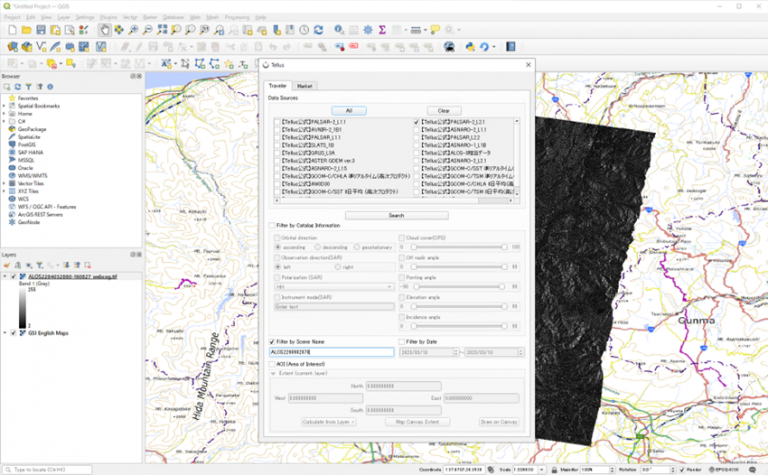
Task: Click the Search button in Tellus dialog
Action: [x=396, y=215]
